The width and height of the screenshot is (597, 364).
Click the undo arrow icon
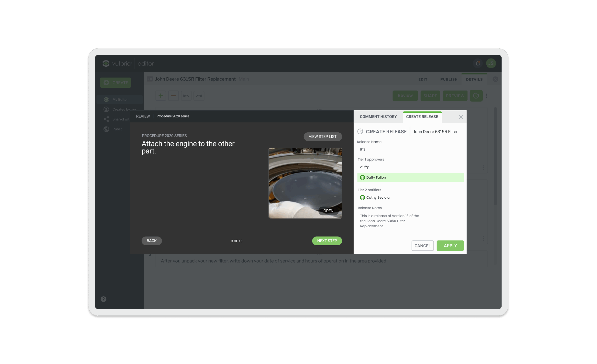click(x=186, y=96)
